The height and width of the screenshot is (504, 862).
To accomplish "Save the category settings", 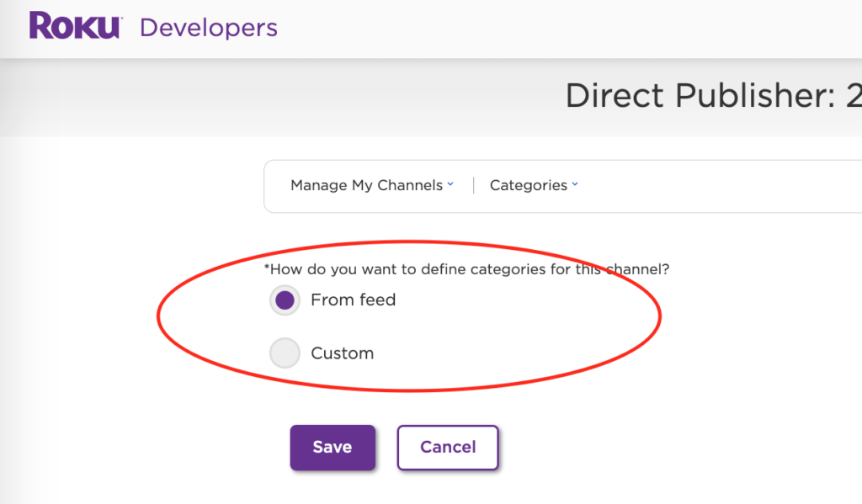I will point(333,447).
